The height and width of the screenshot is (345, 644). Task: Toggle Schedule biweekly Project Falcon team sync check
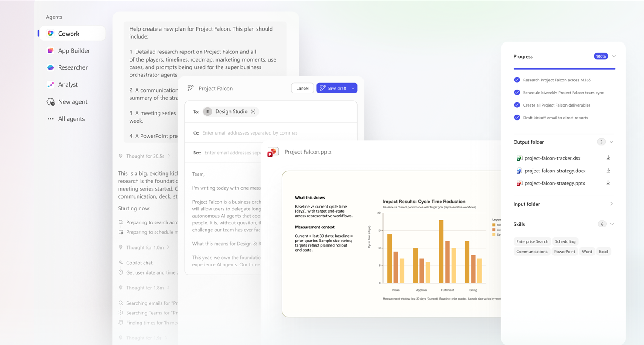tap(517, 93)
